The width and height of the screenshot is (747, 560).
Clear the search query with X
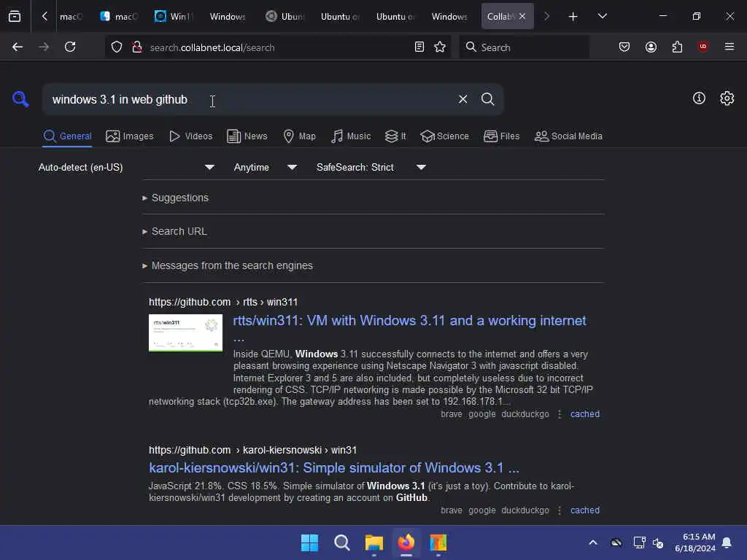[x=462, y=99]
